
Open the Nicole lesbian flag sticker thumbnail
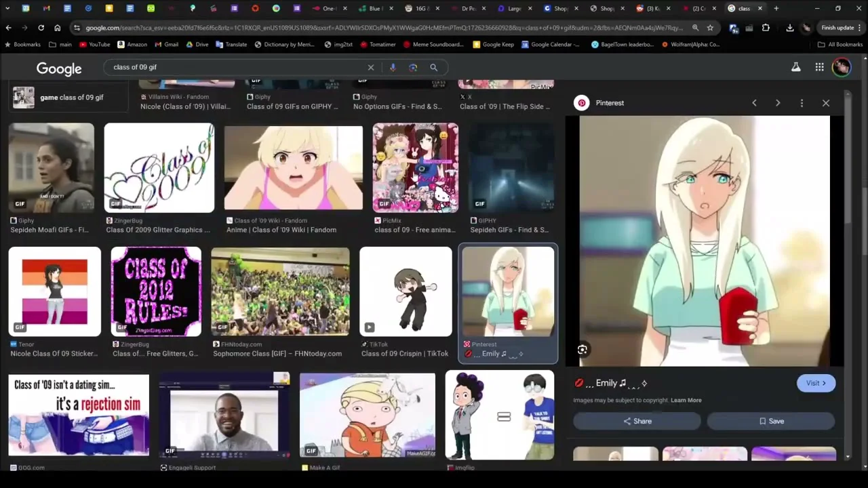(55, 291)
